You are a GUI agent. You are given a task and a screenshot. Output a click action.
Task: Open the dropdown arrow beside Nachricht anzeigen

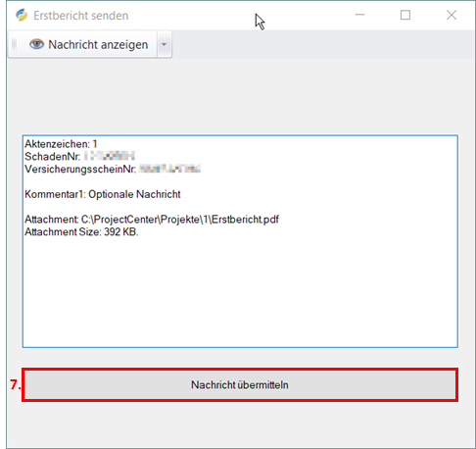click(165, 44)
